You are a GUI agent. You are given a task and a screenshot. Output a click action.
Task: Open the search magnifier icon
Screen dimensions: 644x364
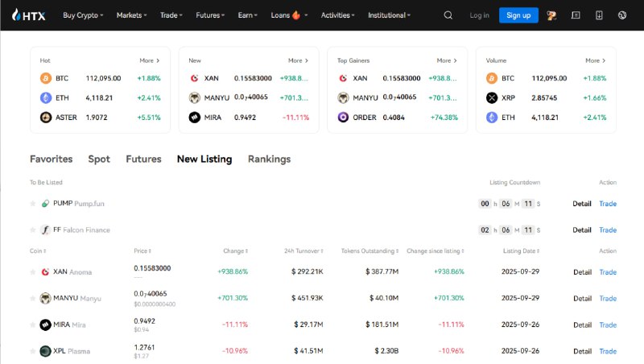coord(448,15)
